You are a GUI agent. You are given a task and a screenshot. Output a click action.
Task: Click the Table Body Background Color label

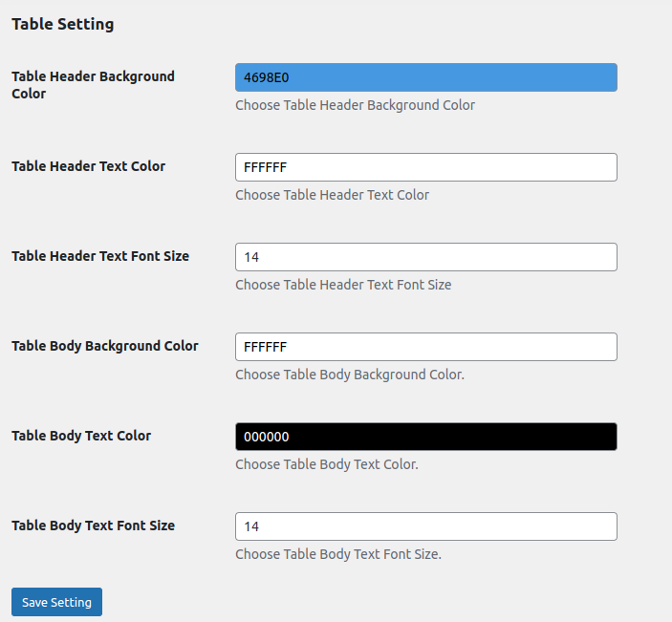coord(105,346)
